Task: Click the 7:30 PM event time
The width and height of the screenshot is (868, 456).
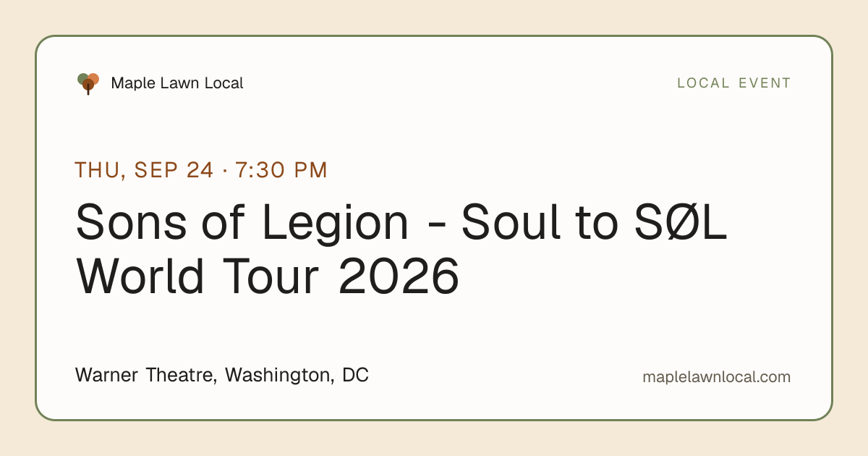Action: point(281,170)
